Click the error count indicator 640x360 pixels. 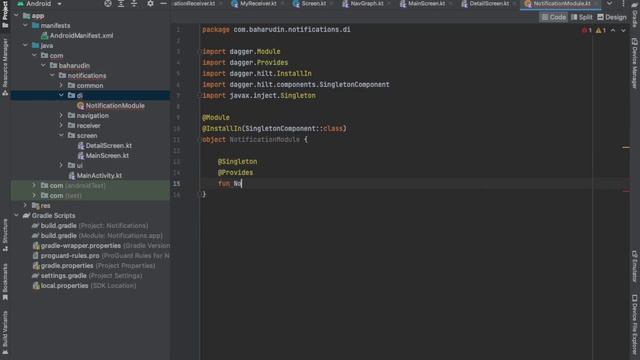point(587,30)
